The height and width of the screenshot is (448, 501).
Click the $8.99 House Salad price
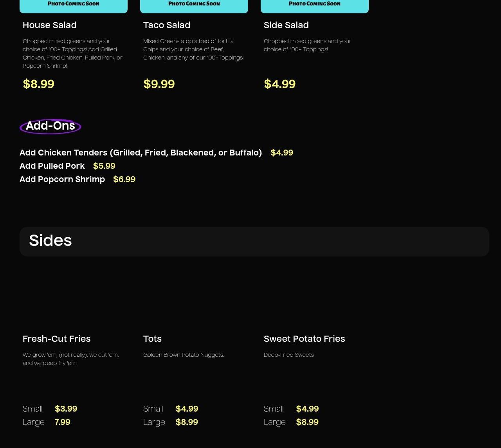tap(39, 84)
